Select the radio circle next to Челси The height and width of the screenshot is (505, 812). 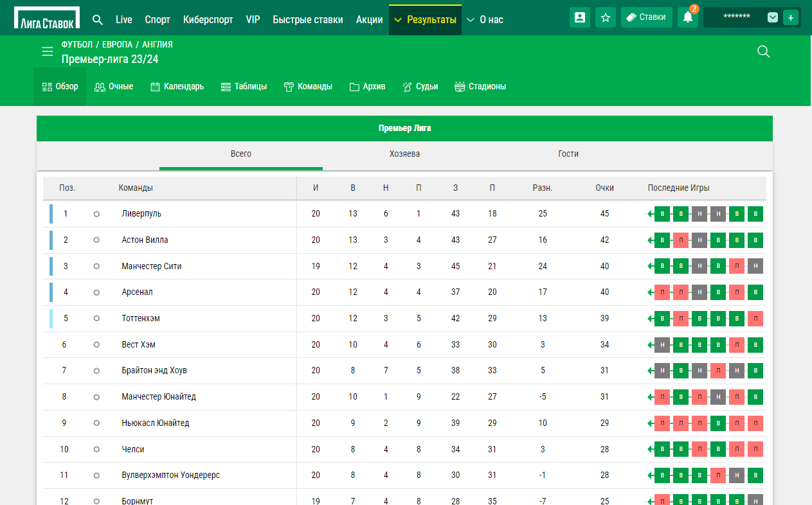pos(96,449)
